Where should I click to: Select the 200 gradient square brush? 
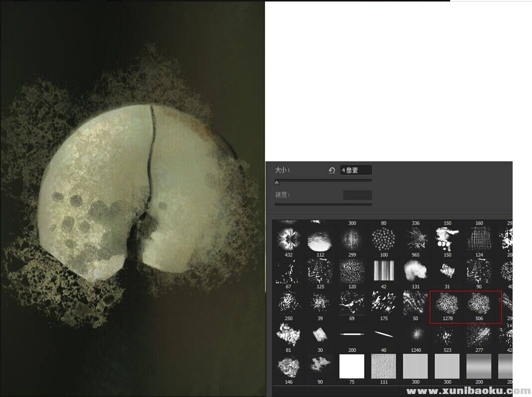pos(479,366)
